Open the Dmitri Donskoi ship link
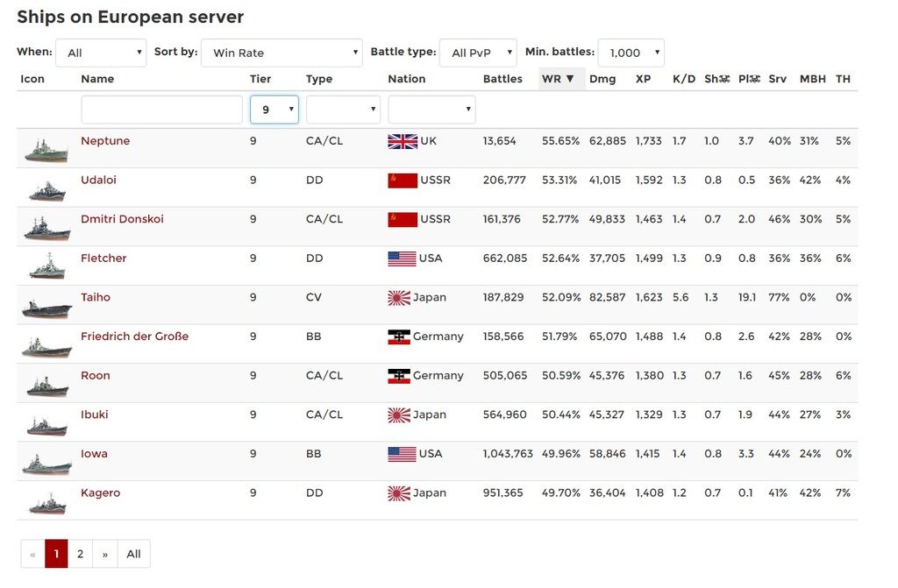This screenshot has height=588, width=898. point(122,219)
